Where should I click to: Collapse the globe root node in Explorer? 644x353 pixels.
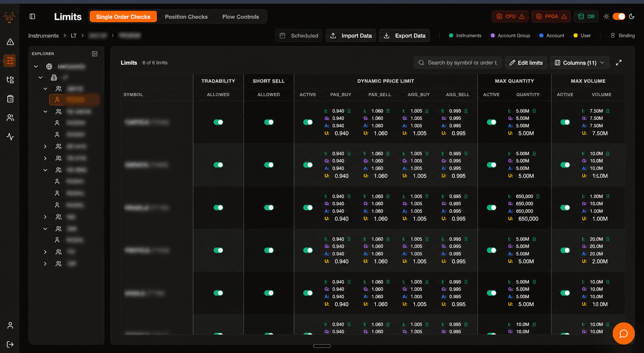pos(36,67)
